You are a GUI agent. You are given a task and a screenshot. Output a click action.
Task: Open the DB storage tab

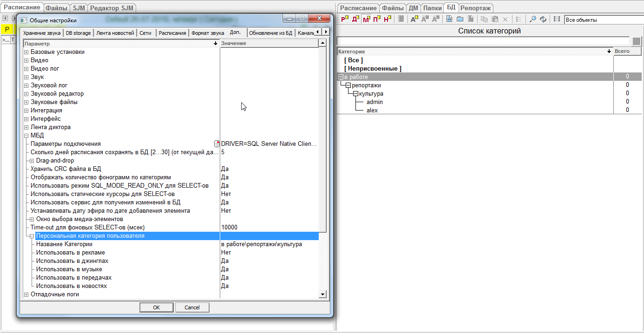(x=78, y=33)
